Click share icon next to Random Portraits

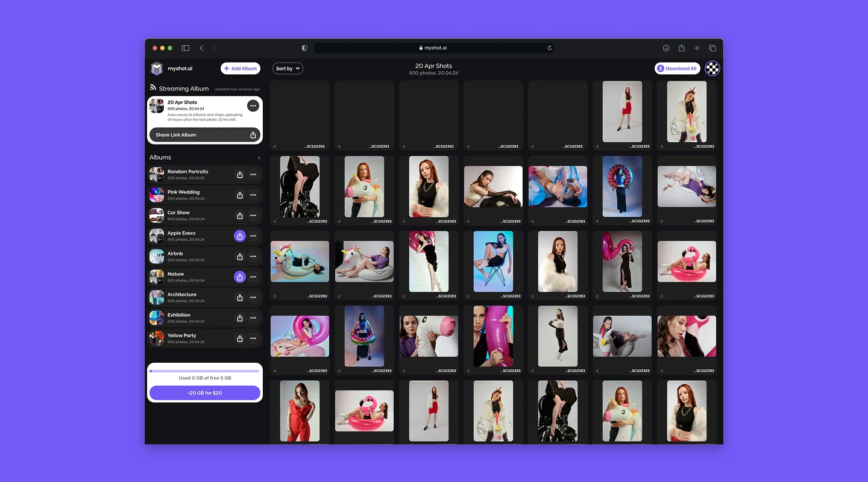(240, 175)
